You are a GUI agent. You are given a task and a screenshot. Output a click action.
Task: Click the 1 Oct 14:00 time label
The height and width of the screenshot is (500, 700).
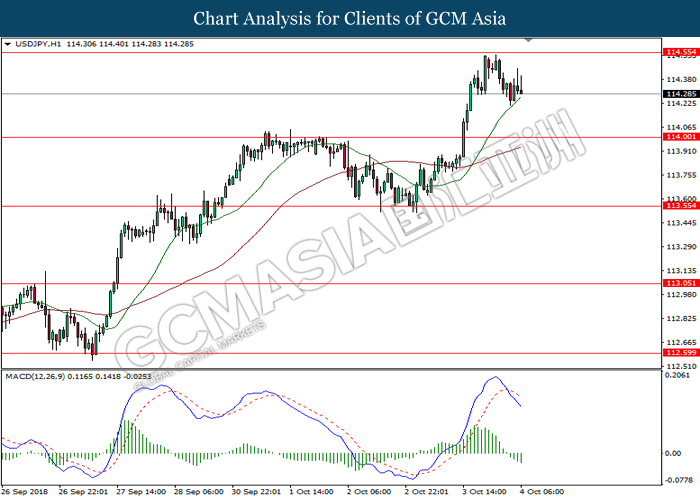coord(312,492)
